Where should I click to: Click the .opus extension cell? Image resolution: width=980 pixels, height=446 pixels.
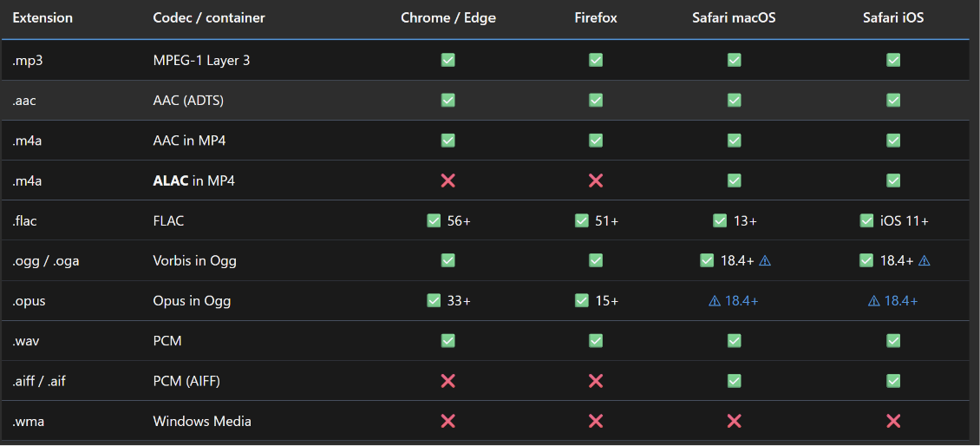click(29, 301)
